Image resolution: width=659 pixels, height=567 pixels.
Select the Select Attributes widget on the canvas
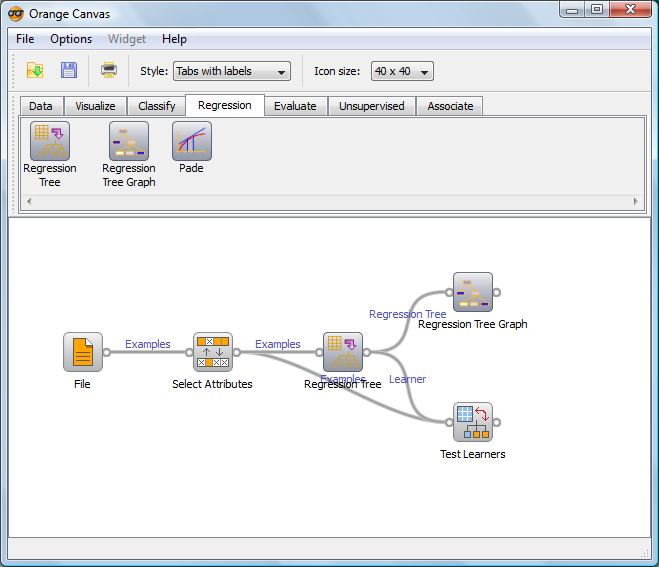click(213, 352)
